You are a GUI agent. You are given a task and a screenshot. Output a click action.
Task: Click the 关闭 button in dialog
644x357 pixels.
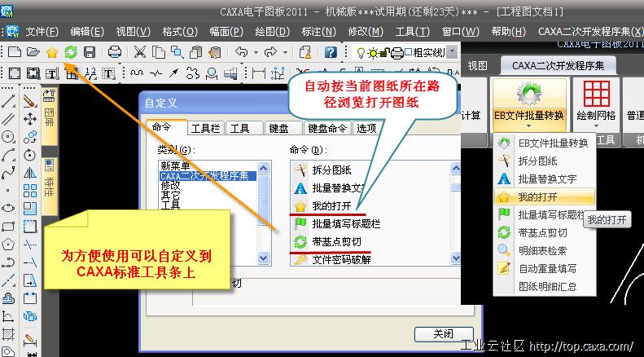444,333
